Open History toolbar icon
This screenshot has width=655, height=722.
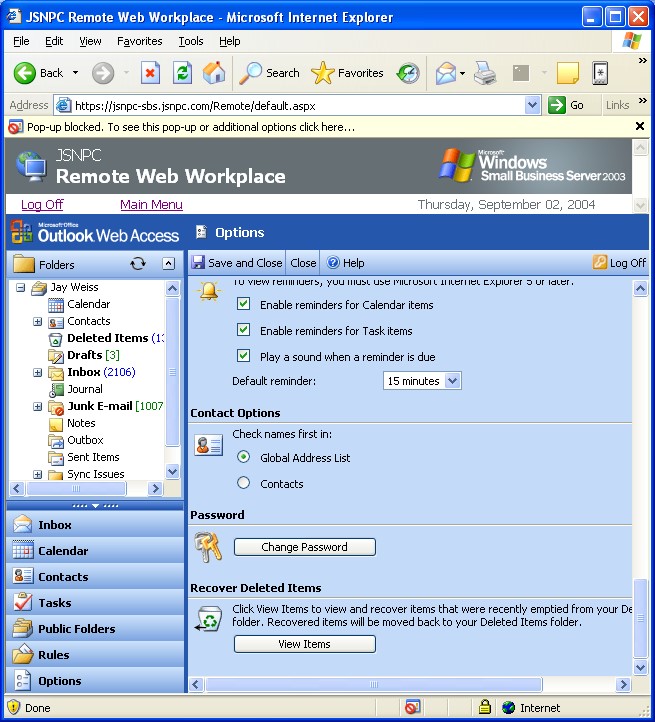pos(408,73)
